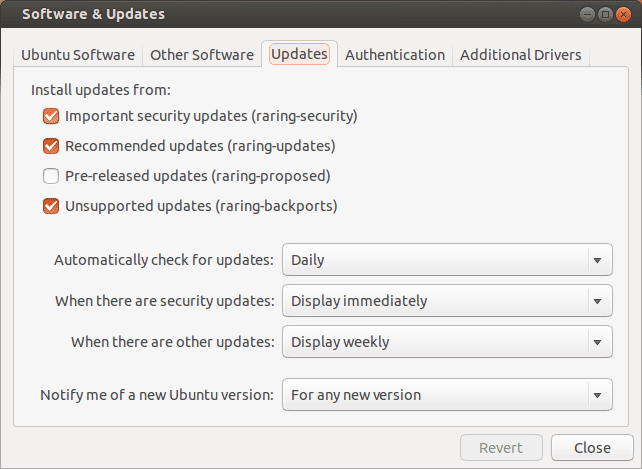Open the other updates frequency dropdown
Image resolution: width=642 pixels, height=469 pixels.
[x=446, y=342]
